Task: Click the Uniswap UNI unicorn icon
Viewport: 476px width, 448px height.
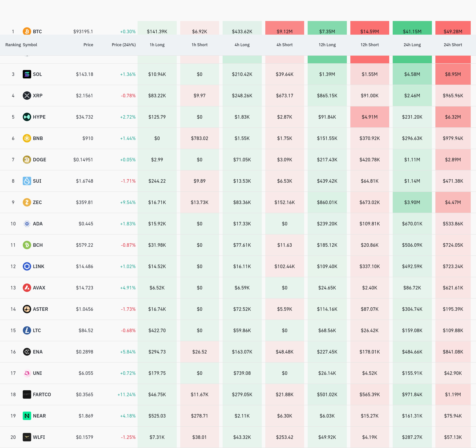Action: pos(27,373)
